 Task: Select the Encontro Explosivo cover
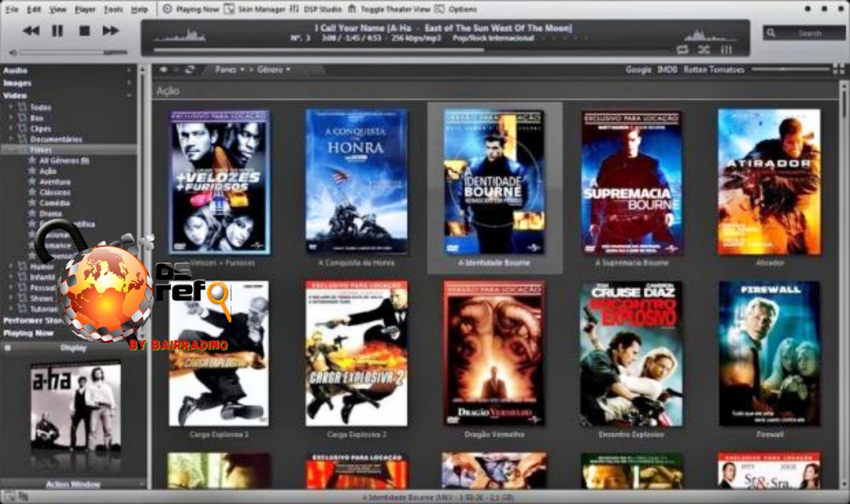pyautogui.click(x=631, y=353)
